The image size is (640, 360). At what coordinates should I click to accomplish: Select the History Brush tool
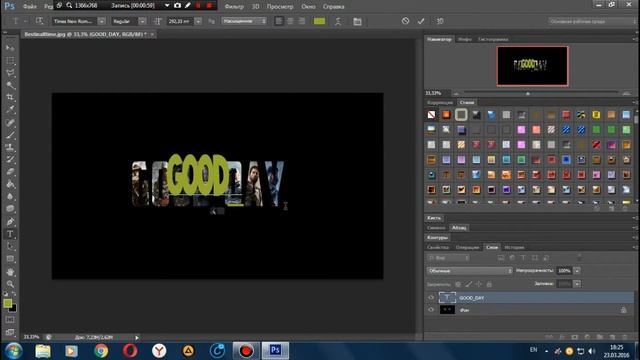10,159
